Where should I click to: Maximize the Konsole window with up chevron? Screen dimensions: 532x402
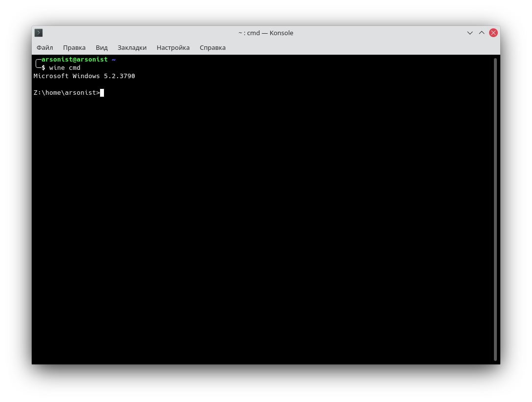481,33
